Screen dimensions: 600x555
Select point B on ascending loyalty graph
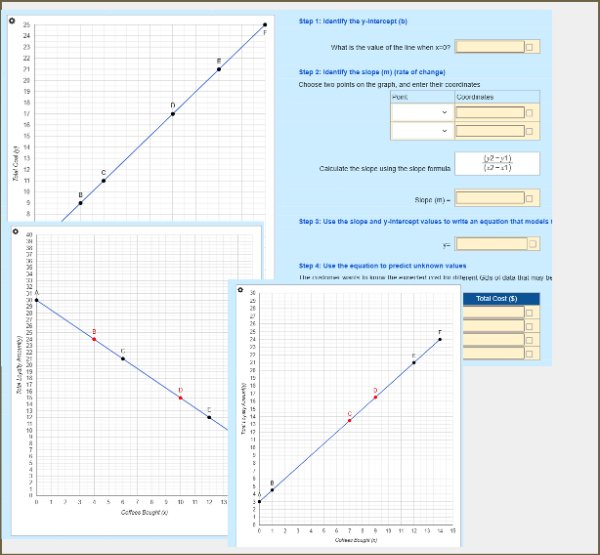(272, 490)
